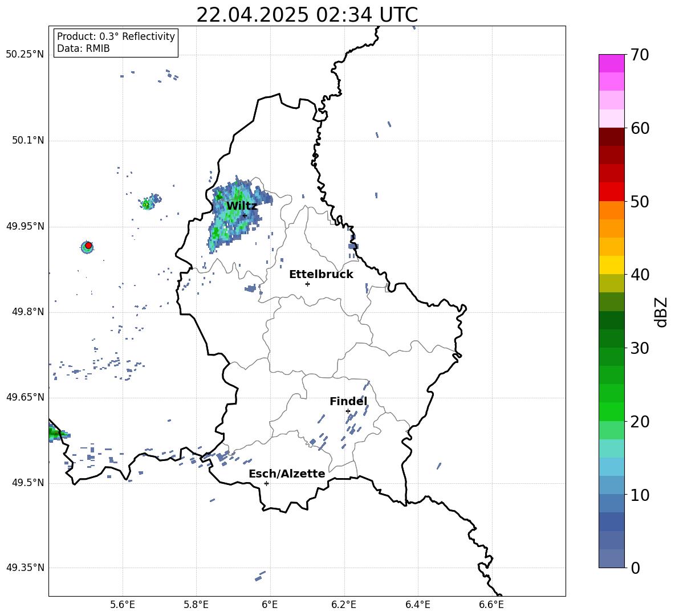Select the Ettelbruck city label
675x616 pixels.
click(x=321, y=274)
